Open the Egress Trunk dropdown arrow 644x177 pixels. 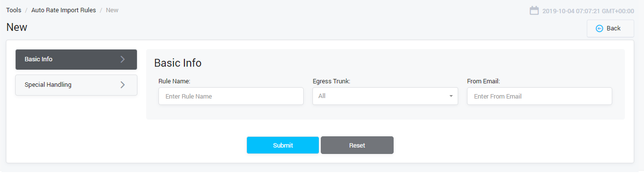pyautogui.click(x=451, y=96)
